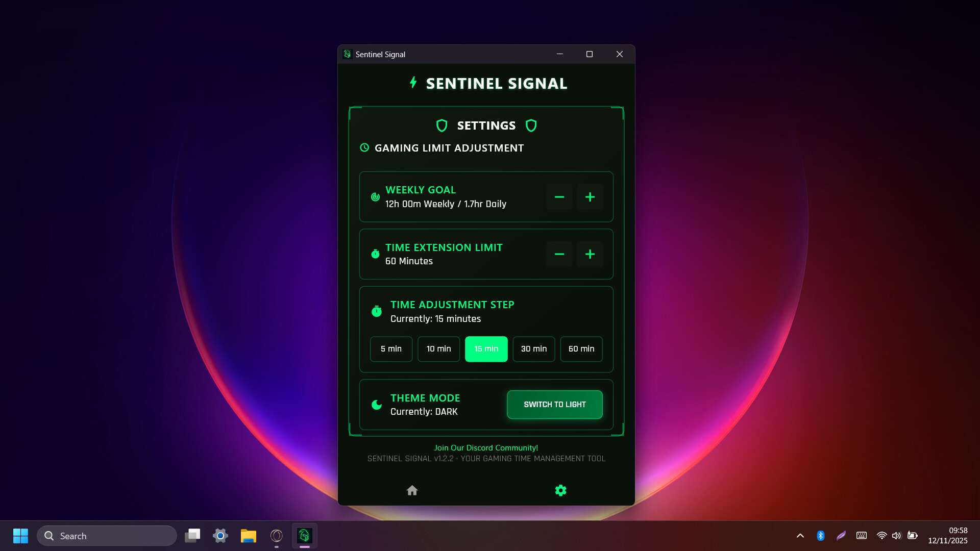The image size is (980, 551).
Task: Click the stopwatch icon beside TIME EXTENSION LIMIT
Action: 376,254
